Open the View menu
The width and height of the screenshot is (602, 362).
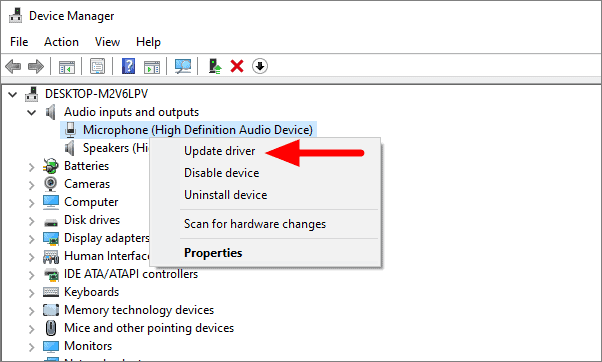[x=108, y=41]
